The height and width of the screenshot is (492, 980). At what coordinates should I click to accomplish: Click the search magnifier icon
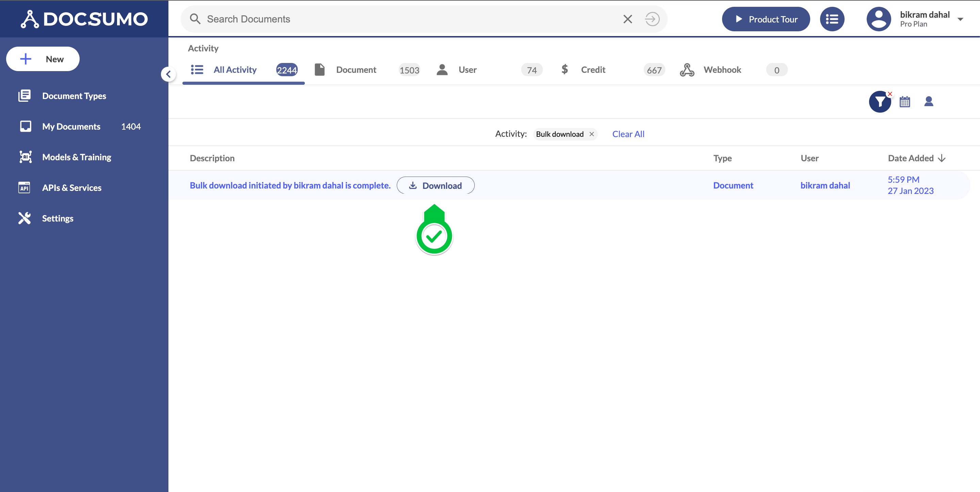(x=195, y=19)
